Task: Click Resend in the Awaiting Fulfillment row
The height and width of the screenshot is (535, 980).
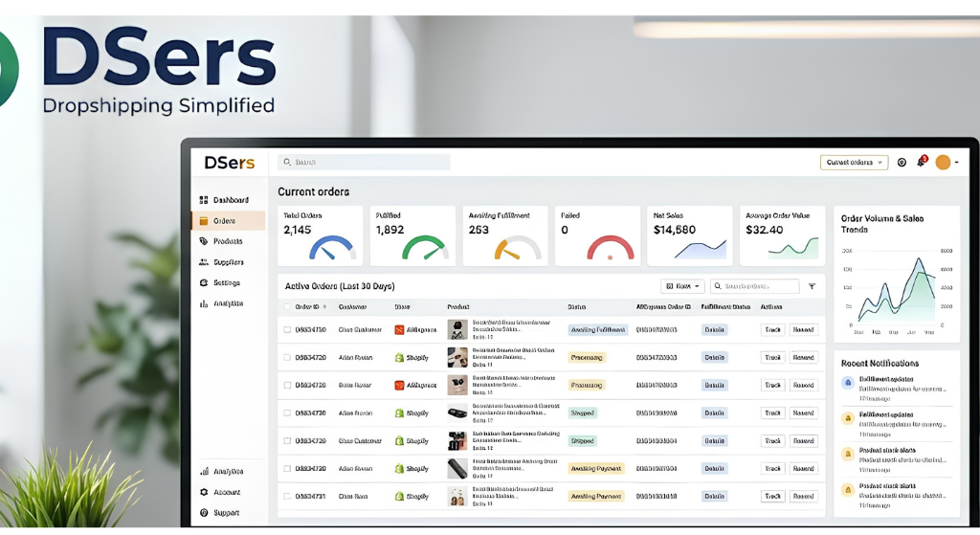Action: (x=804, y=329)
